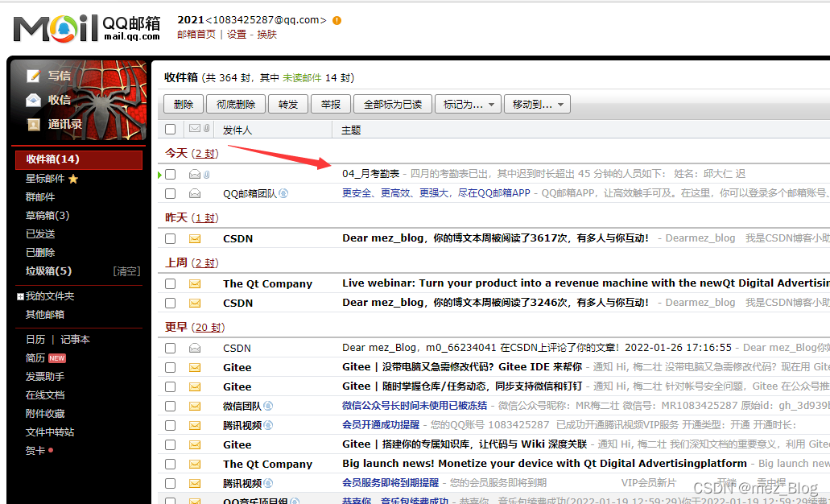
Task: Click the envelope icon in the list header
Action: click(195, 129)
